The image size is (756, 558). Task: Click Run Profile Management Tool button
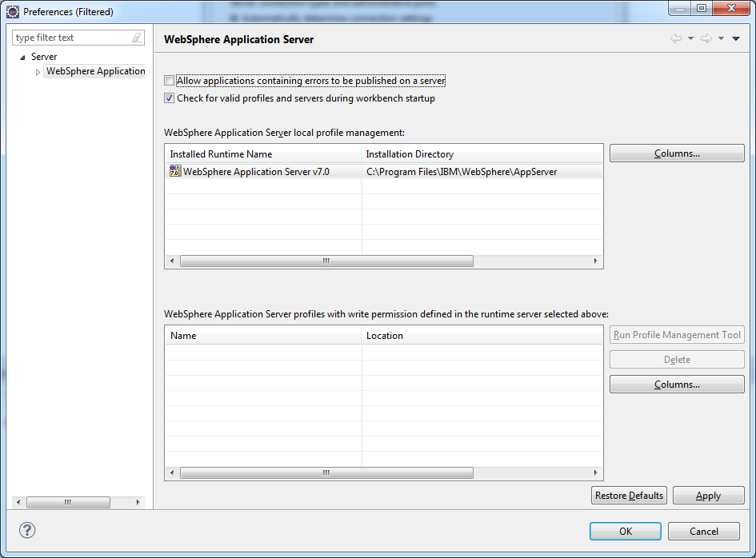coord(677,334)
